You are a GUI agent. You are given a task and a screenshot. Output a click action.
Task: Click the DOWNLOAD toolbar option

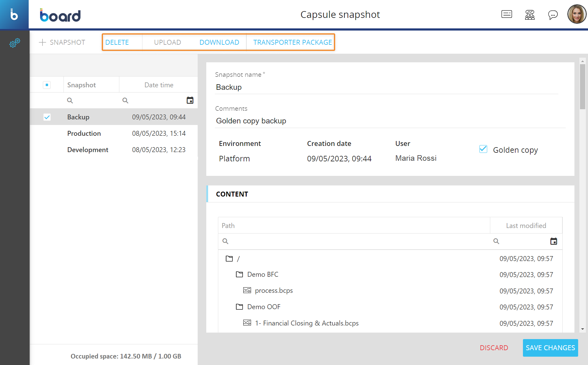(x=219, y=42)
